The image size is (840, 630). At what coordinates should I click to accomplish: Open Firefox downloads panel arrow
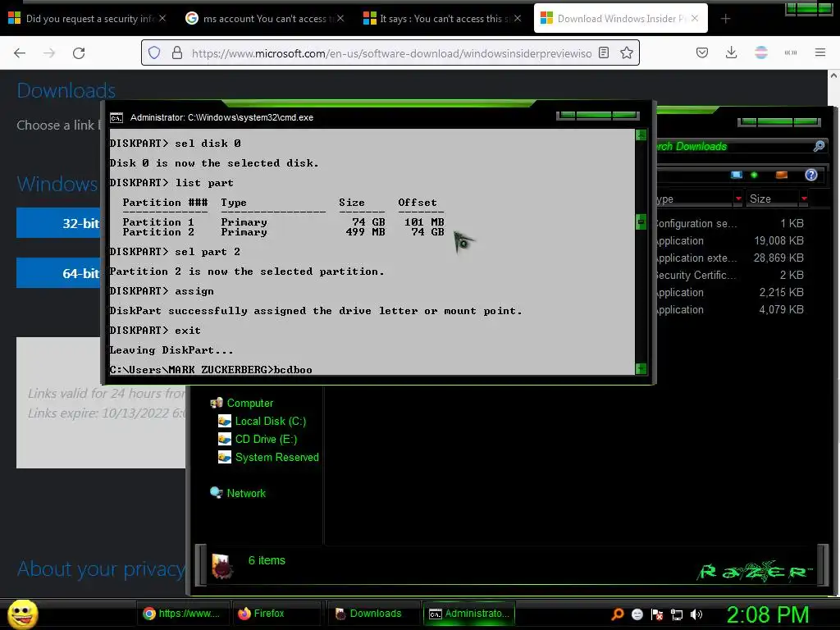point(731,52)
